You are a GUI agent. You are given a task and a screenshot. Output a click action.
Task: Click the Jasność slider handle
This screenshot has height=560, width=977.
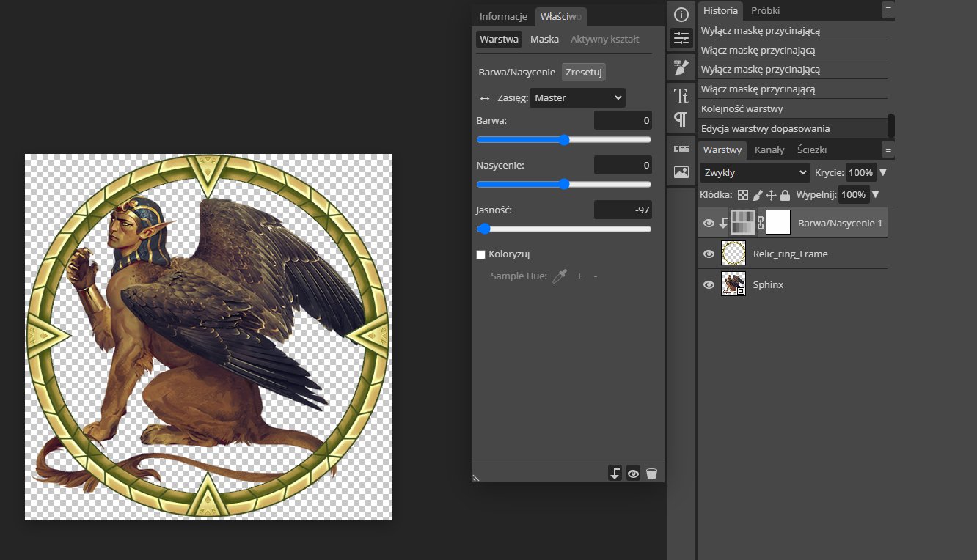click(483, 229)
